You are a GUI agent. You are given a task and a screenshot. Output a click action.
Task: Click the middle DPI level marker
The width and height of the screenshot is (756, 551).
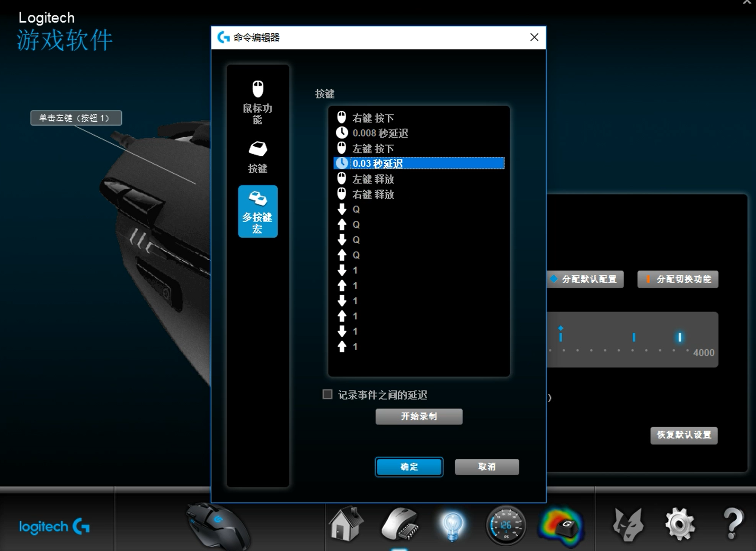[634, 337]
